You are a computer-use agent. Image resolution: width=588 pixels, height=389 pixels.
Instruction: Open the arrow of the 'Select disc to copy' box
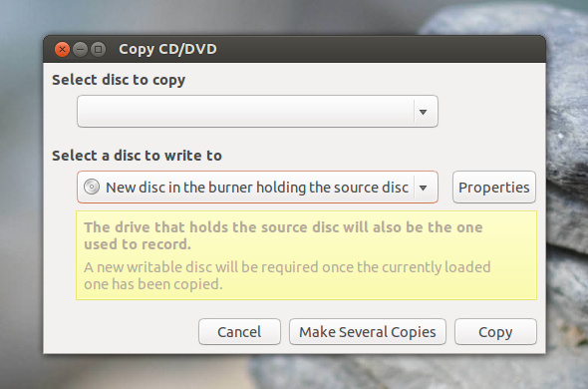pos(424,112)
